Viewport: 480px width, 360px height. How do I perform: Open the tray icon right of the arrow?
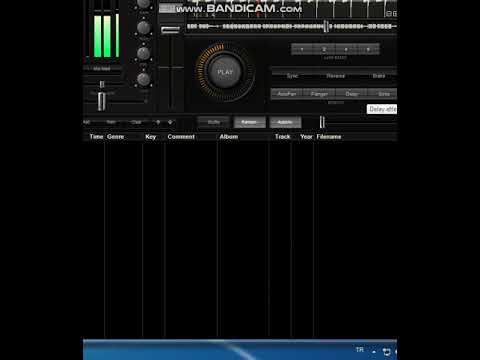[x=386, y=351]
